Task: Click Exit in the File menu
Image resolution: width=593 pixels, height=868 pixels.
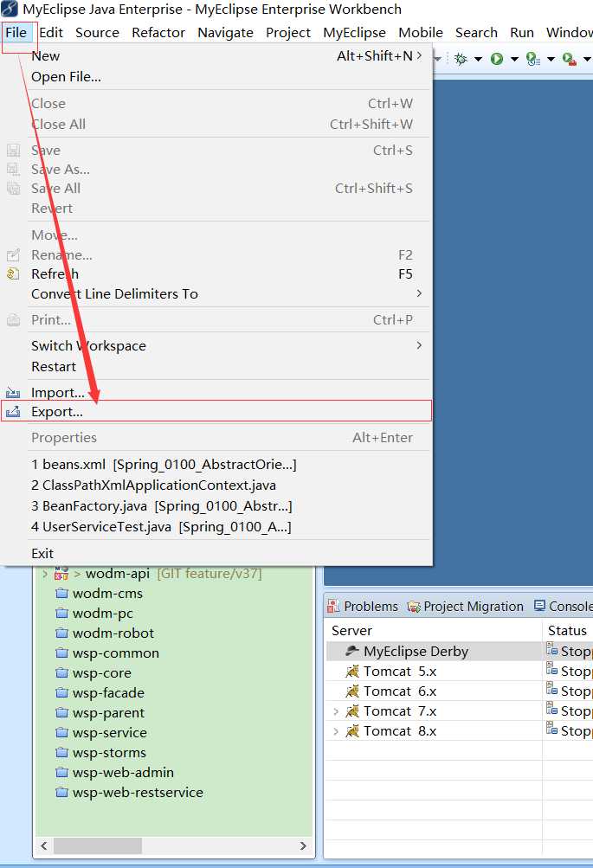Action: click(216, 554)
